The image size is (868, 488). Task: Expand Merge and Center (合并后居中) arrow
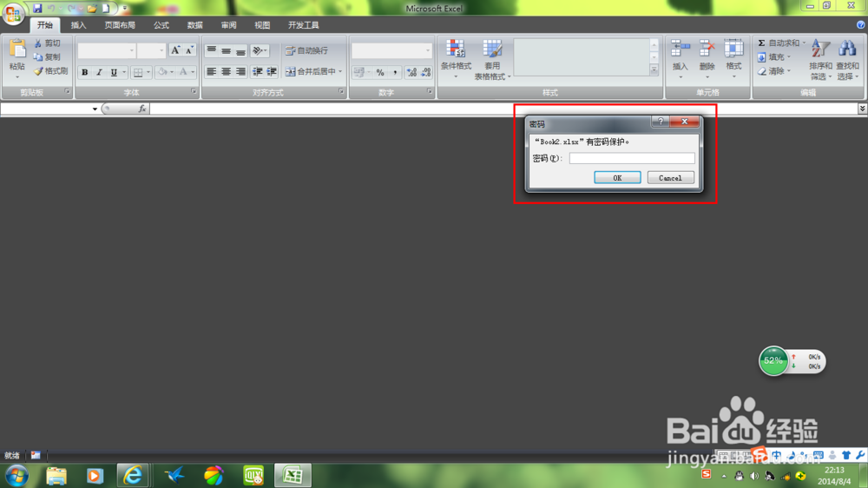pos(340,71)
